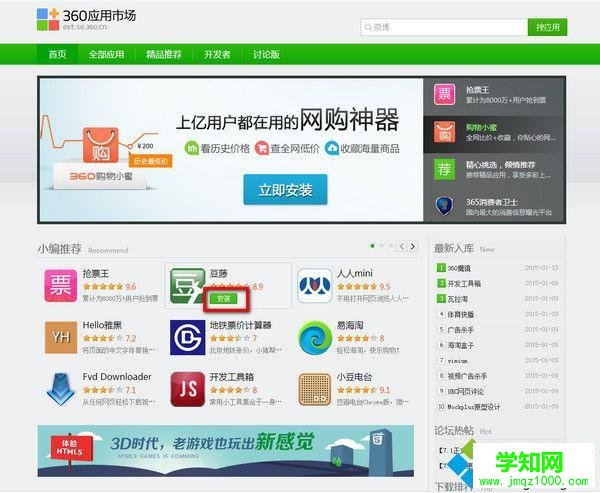The image size is (600, 493).
Task: Click the 易海淘 swirl app icon
Action: point(315,337)
